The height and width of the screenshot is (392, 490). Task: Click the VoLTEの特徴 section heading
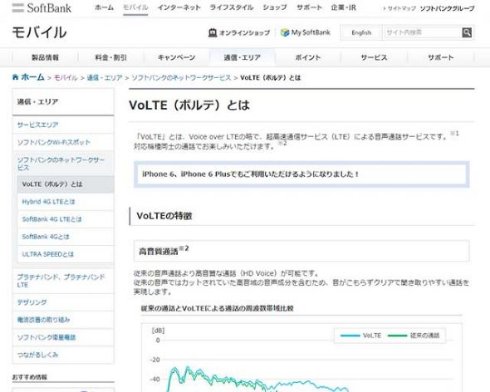[164, 216]
